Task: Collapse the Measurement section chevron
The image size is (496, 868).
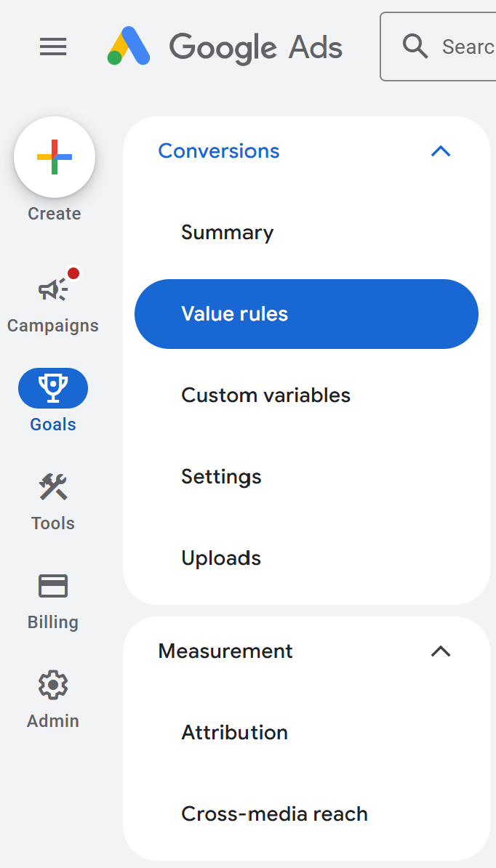Action: pyautogui.click(x=441, y=651)
